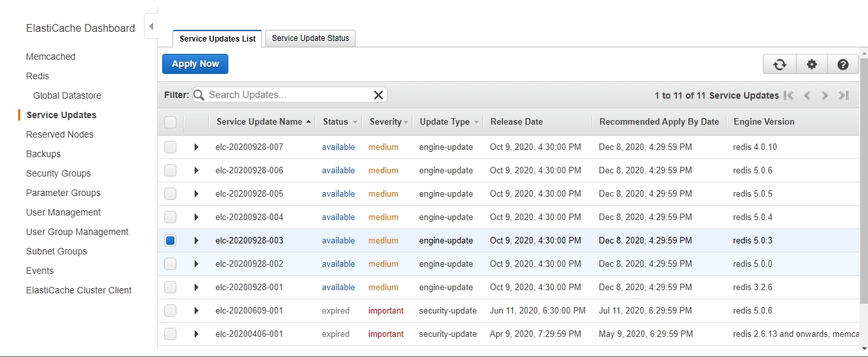Go to last page of updates
The image size is (868, 357).
pos(843,95)
